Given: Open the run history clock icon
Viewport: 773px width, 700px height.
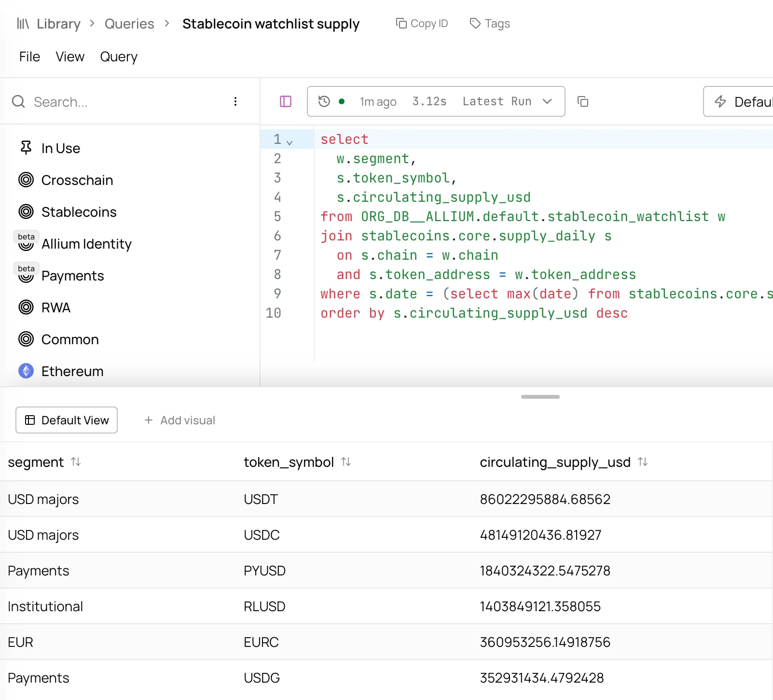Looking at the screenshot, I should pos(324,101).
